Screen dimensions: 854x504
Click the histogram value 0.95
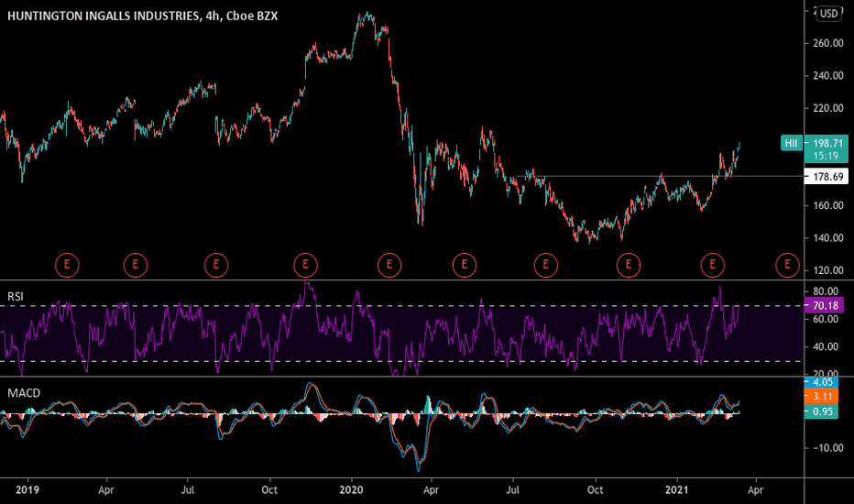point(822,411)
